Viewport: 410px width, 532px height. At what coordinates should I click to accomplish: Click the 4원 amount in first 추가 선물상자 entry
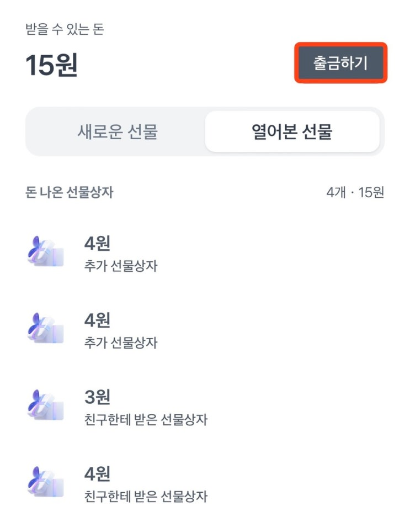point(97,243)
